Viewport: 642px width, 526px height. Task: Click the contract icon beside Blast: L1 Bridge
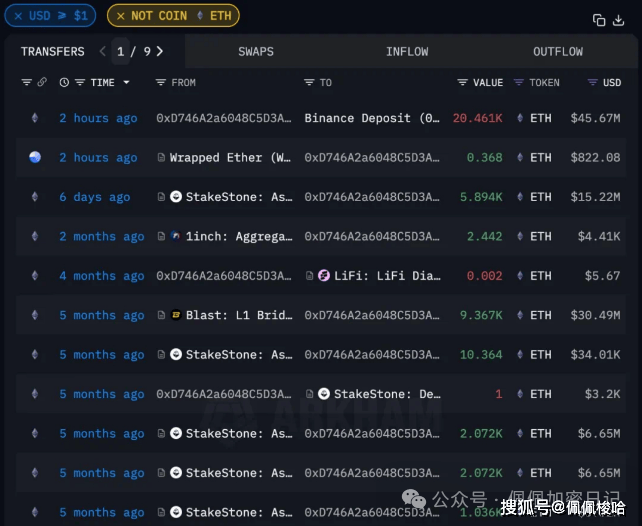[x=161, y=315]
